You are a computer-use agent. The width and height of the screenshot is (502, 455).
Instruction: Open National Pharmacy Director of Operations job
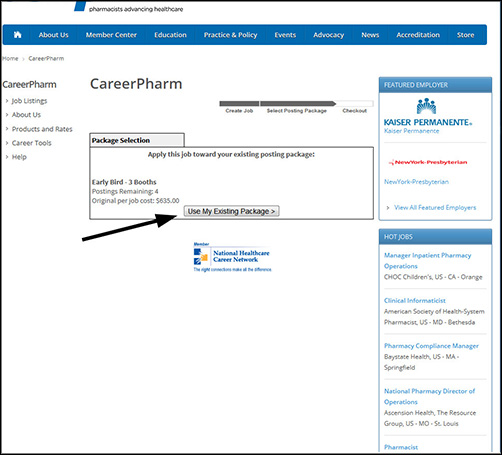point(429,396)
